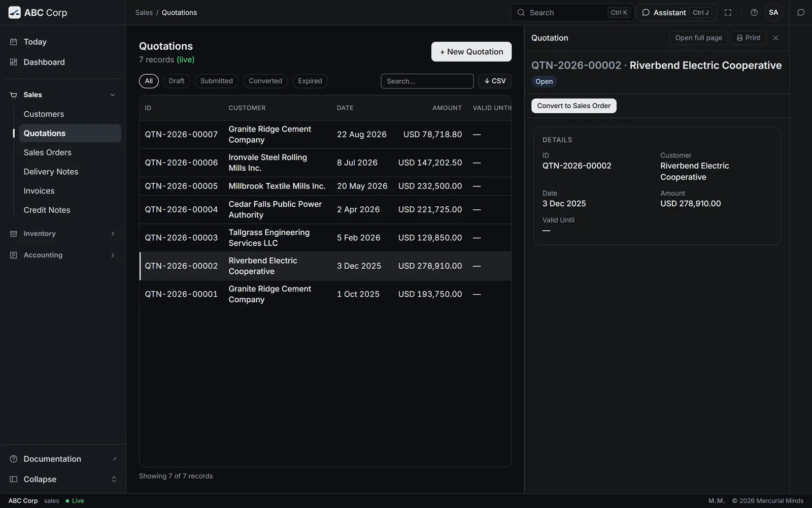Click the Collapse sidebar panel icon
Image resolution: width=812 pixels, height=508 pixels.
14,480
